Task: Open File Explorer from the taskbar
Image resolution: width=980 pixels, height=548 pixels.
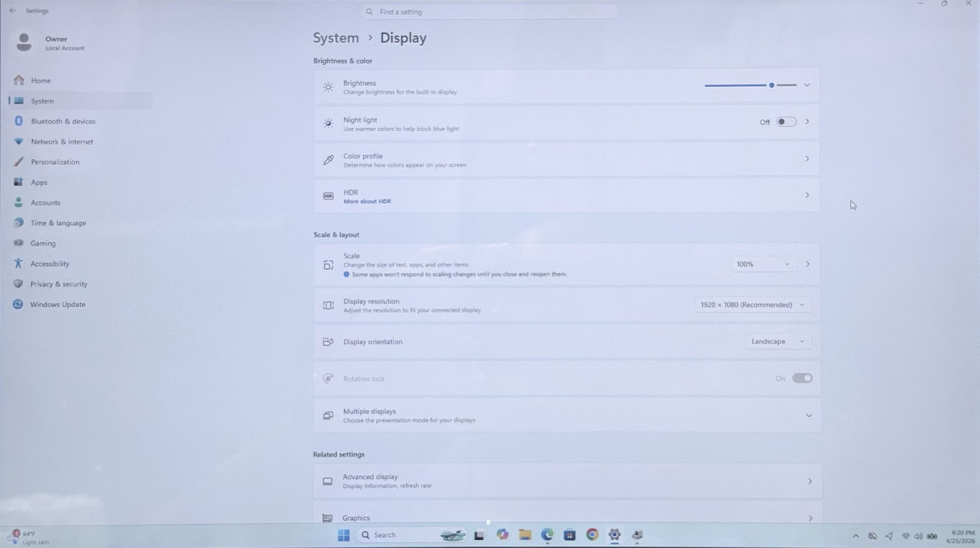Action: (525, 535)
